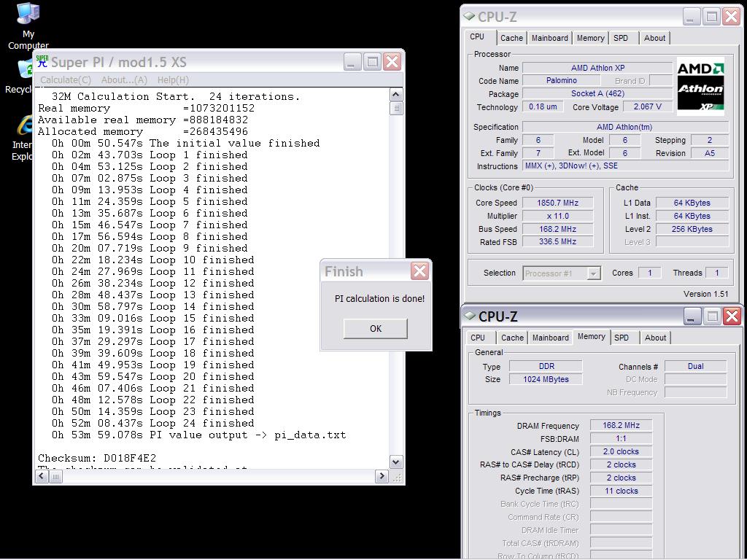Click the Specification field AMD Athlon(tm)
Image resolution: width=747 pixels, height=560 pixels.
pos(625,127)
